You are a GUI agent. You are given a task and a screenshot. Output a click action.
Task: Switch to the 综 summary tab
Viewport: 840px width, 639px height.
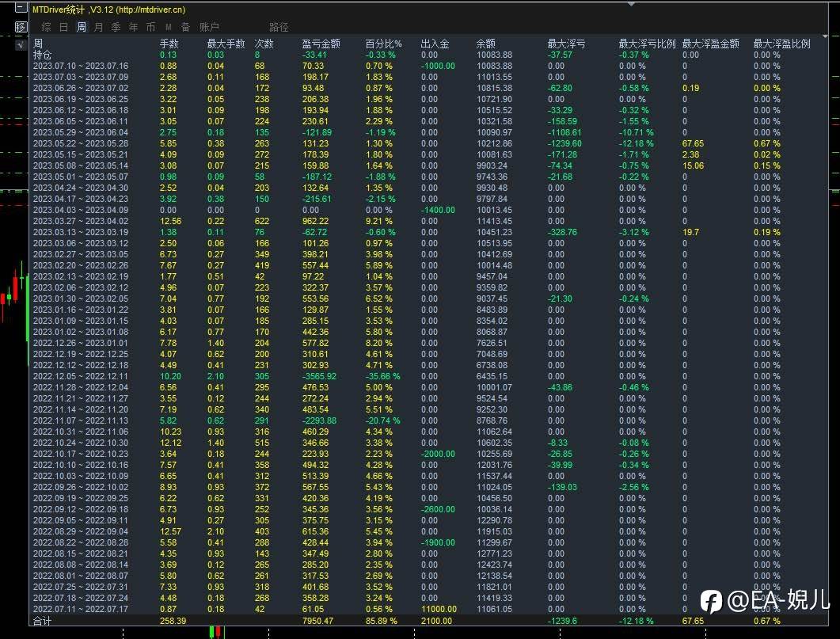click(47, 27)
